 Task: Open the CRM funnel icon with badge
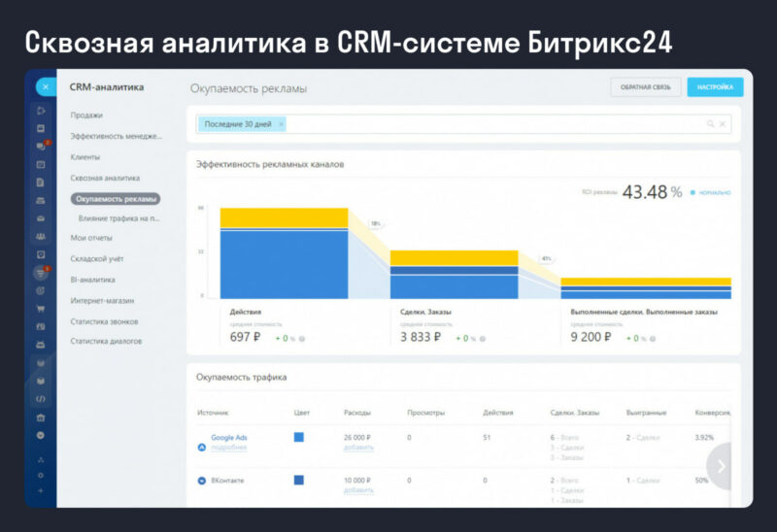pyautogui.click(x=41, y=273)
